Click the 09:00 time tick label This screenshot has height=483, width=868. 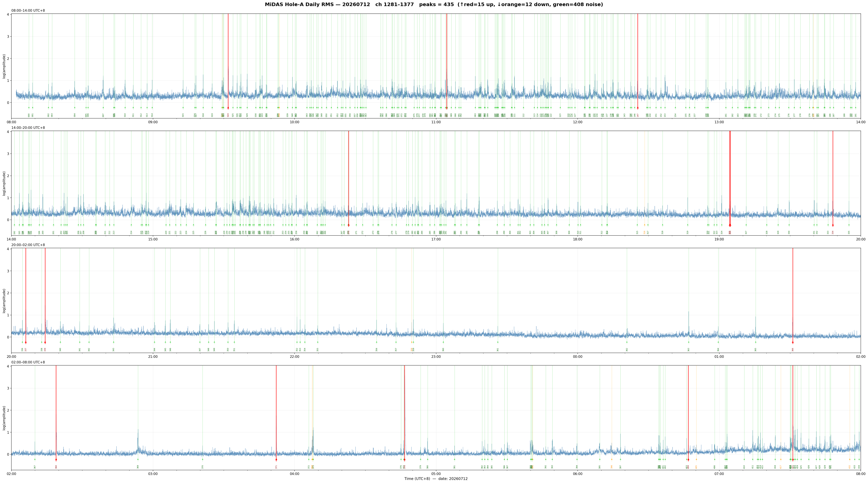[153, 122]
